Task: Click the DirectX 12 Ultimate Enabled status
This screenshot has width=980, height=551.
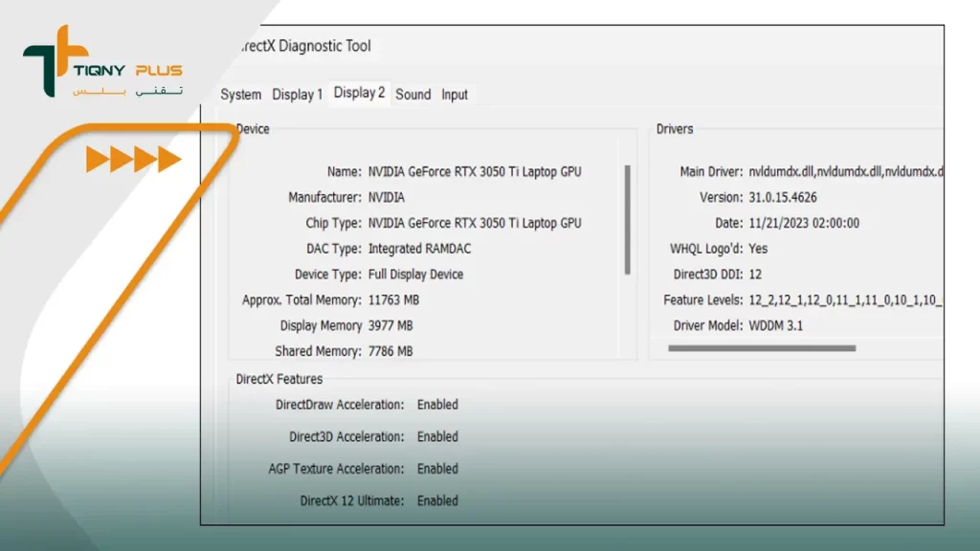Action: [437, 500]
